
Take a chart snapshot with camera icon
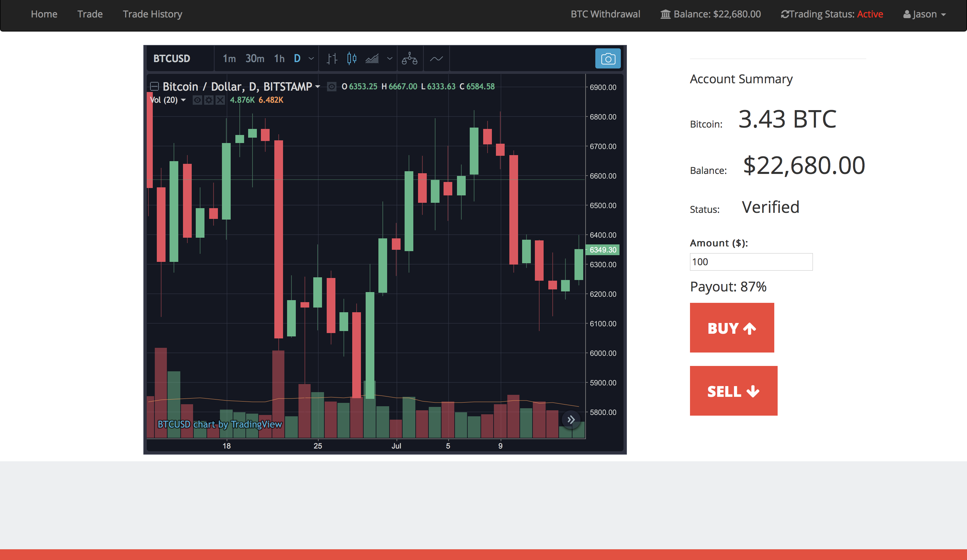[x=607, y=59]
